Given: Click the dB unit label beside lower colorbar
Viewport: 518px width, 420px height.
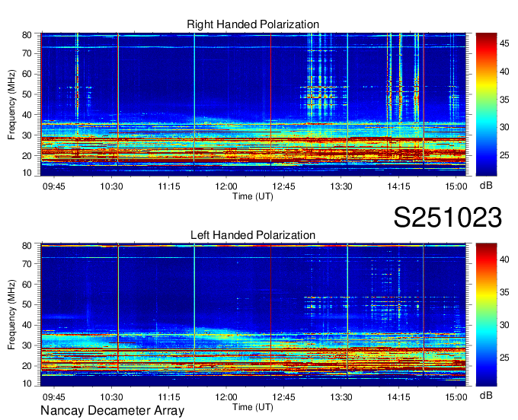Looking at the screenshot, I should point(485,396).
